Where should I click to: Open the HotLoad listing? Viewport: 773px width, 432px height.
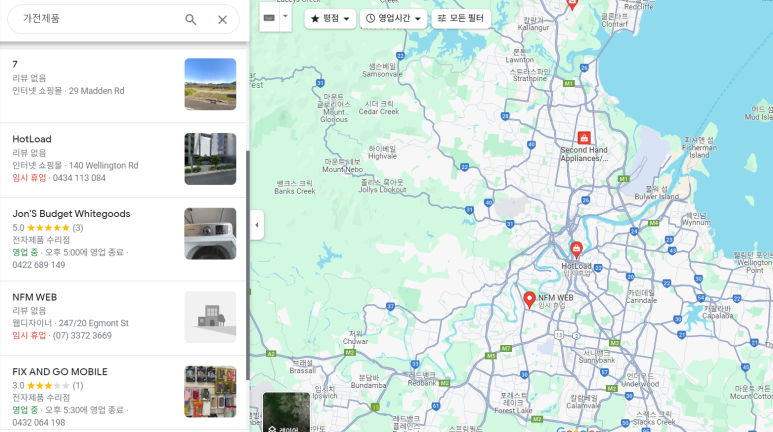click(x=123, y=159)
